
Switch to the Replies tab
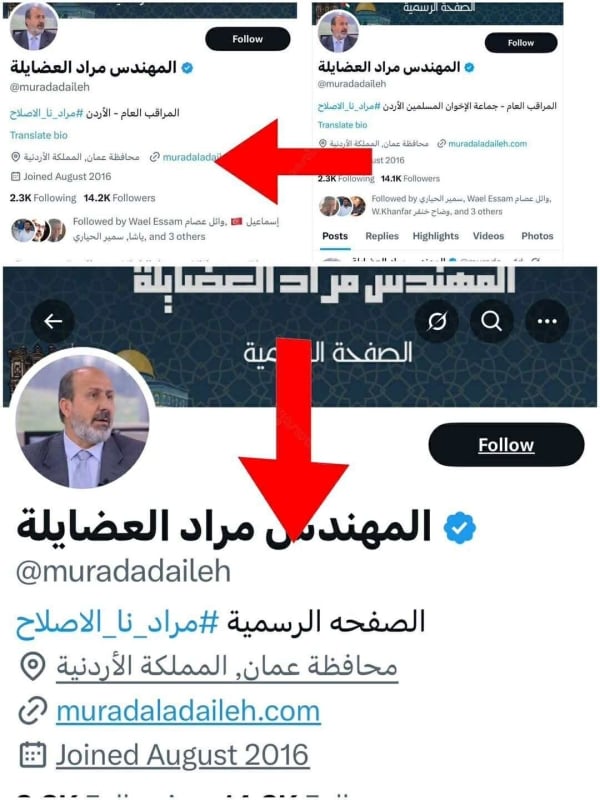click(x=382, y=236)
